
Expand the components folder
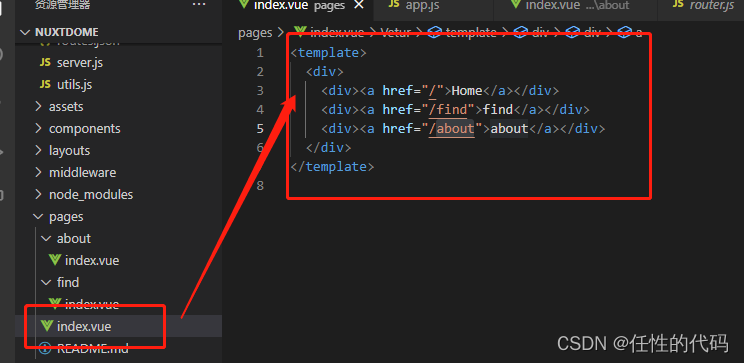click(39, 129)
